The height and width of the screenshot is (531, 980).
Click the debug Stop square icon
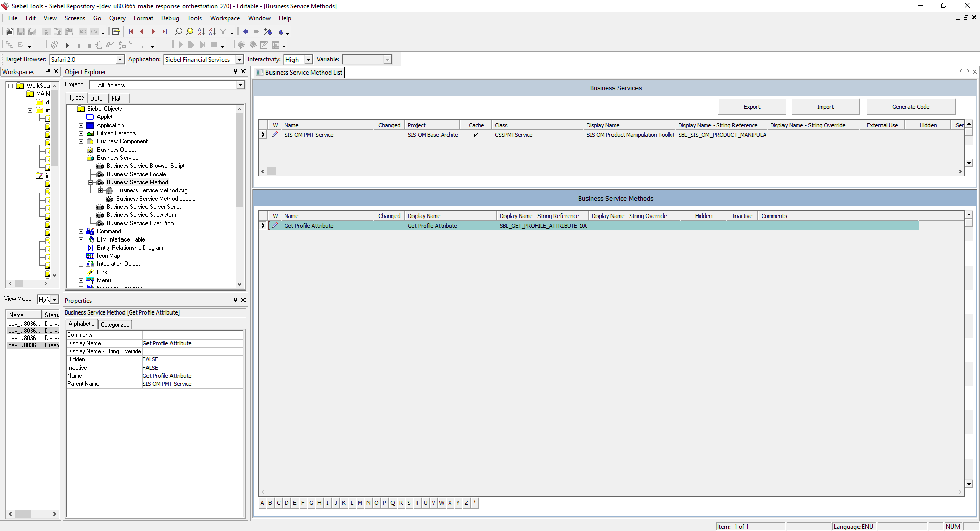pyautogui.click(x=89, y=45)
